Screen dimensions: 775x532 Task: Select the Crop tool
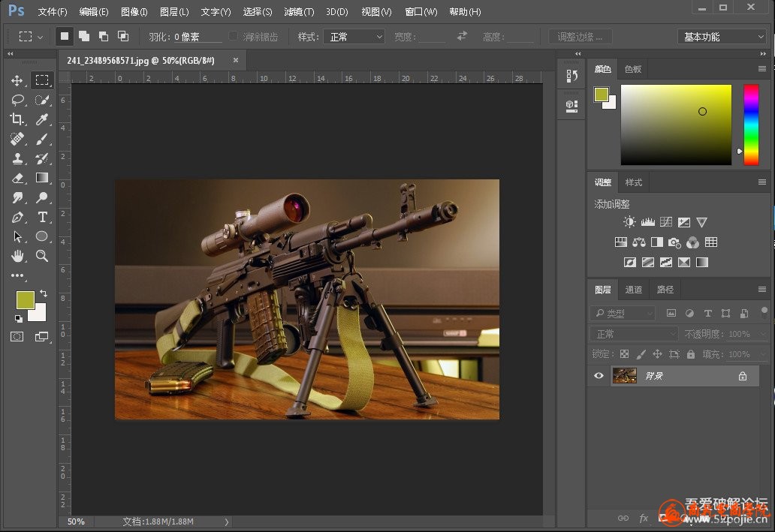click(17, 119)
